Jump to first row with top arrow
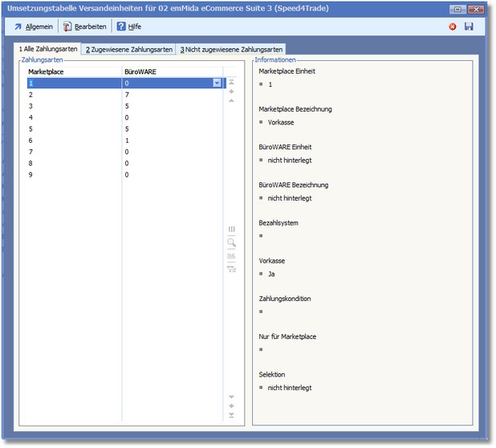The width and height of the screenshot is (496, 448). click(x=231, y=82)
